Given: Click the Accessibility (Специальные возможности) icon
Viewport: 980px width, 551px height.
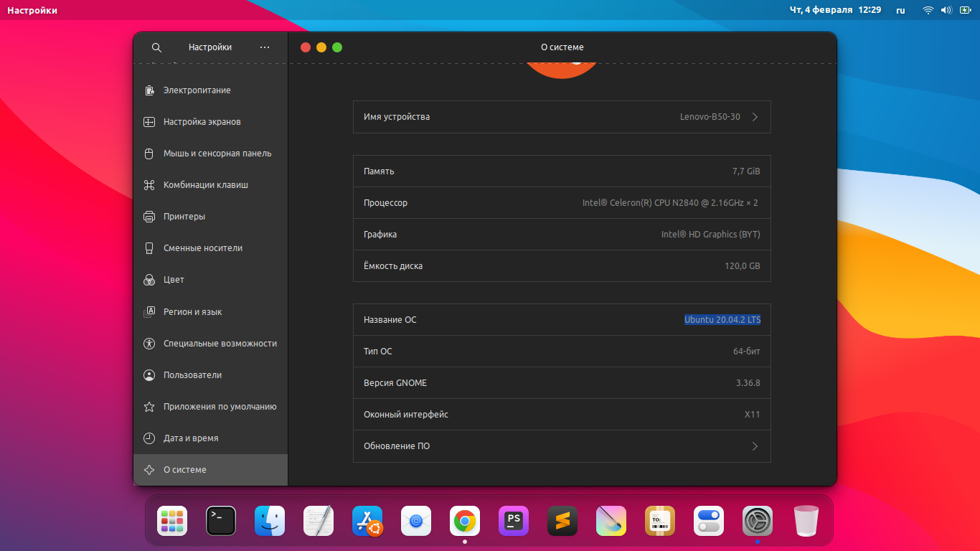Looking at the screenshot, I should pyautogui.click(x=149, y=344).
